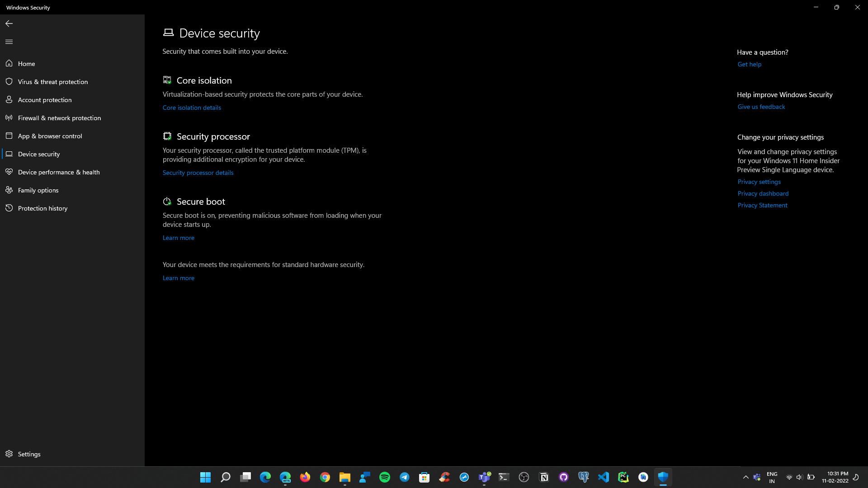This screenshot has height=488, width=868.
Task: Open Virus & threat protection from the sidebar
Action: 53,81
